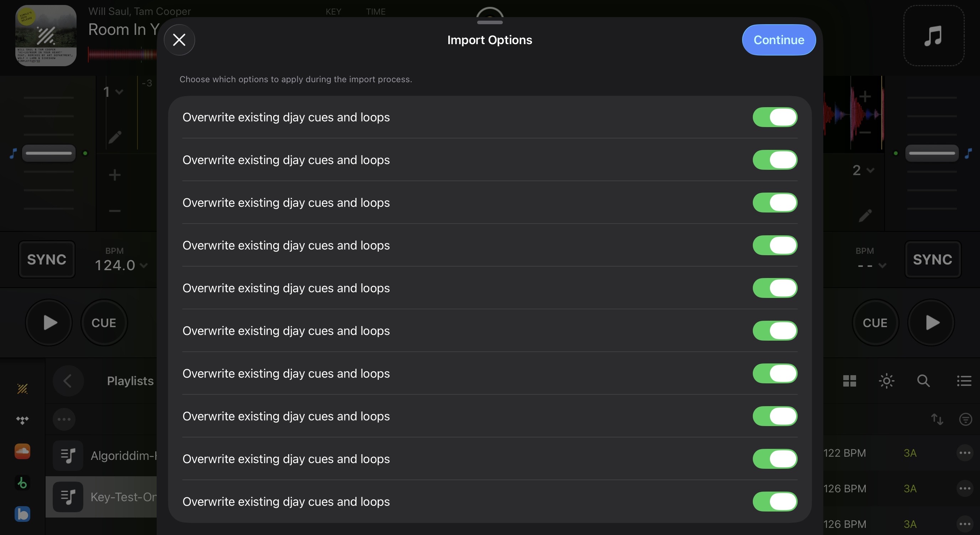Toggle the fifth overwrite cues switch

click(775, 288)
